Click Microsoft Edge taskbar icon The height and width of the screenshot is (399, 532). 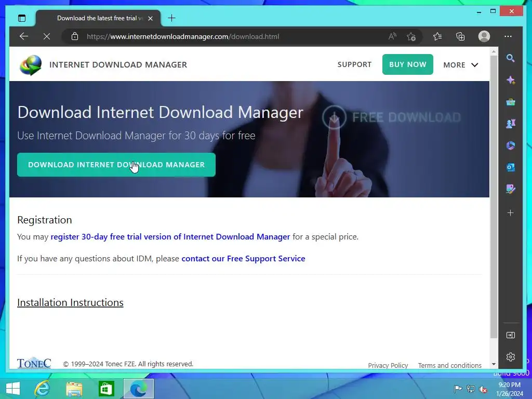pyautogui.click(x=138, y=389)
